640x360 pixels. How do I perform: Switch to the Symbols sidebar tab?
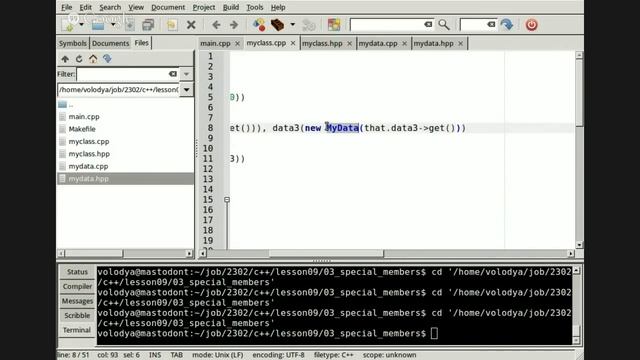click(73, 43)
